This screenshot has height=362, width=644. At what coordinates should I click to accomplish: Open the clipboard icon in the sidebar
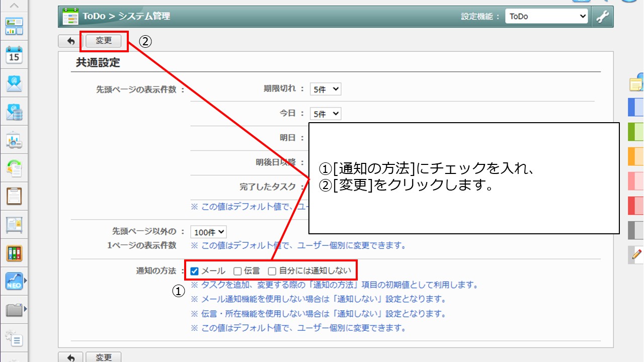click(x=14, y=196)
